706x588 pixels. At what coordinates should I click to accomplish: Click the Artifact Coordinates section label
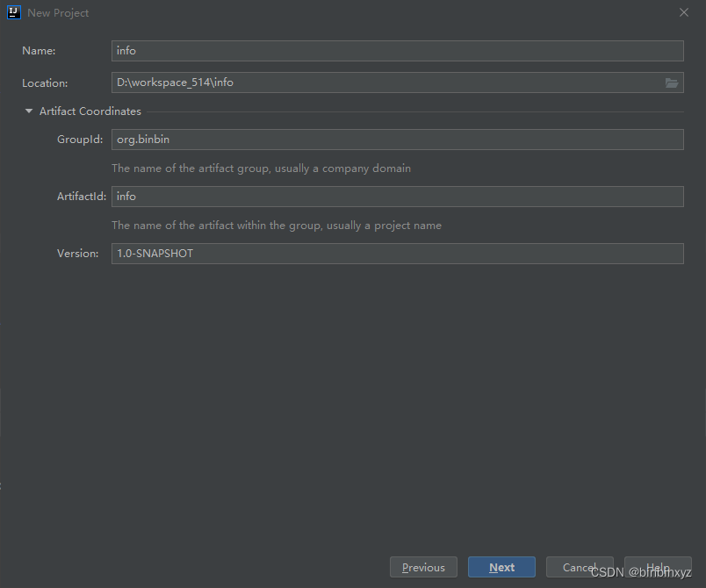[90, 111]
